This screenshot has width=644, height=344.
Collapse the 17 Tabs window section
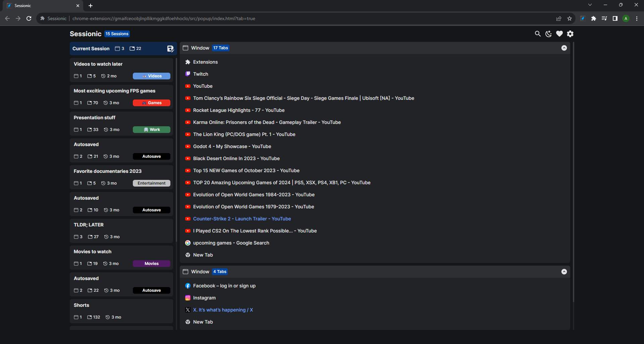[564, 48]
